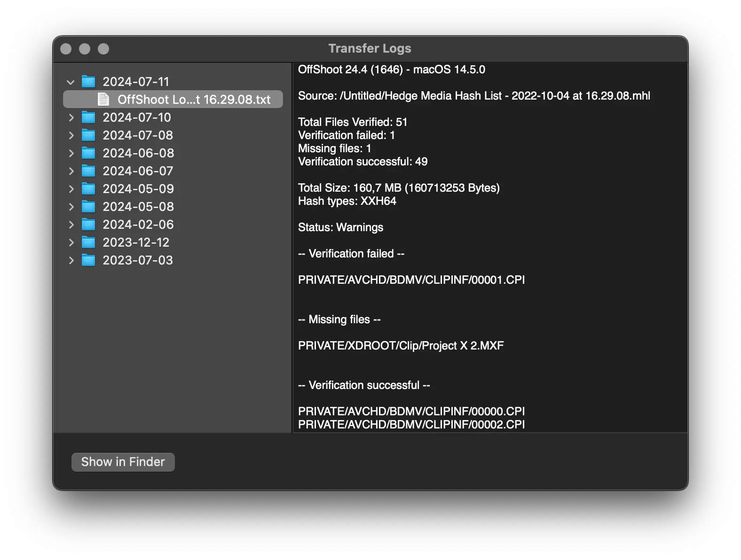
Task: Click the 2023-07-03 folder icon
Action: click(x=88, y=260)
